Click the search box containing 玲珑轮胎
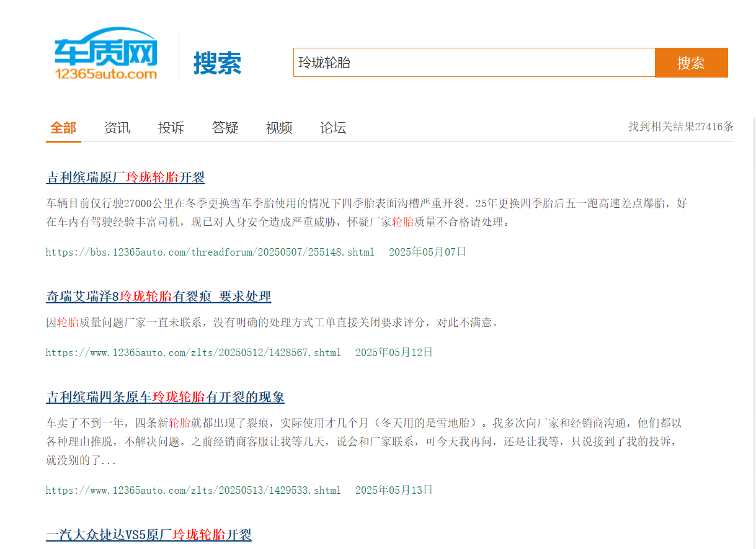 point(474,63)
